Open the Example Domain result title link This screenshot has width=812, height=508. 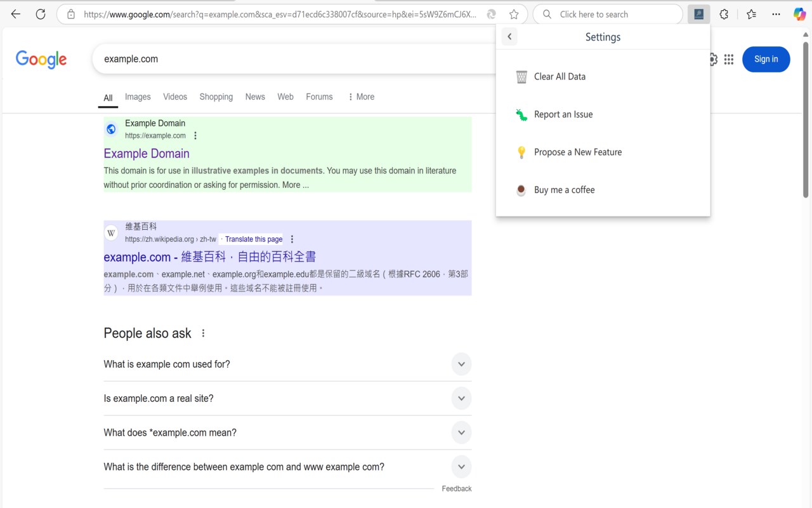tap(147, 154)
